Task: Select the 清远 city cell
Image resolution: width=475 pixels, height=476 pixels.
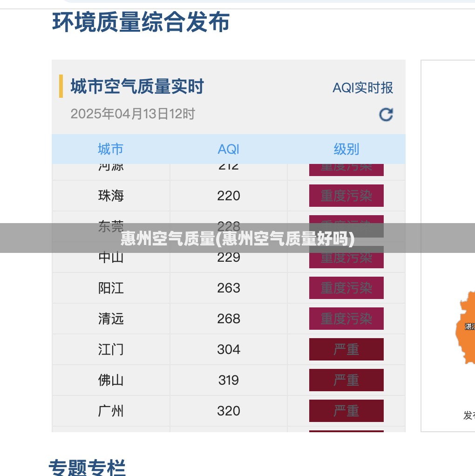Action: point(111,319)
